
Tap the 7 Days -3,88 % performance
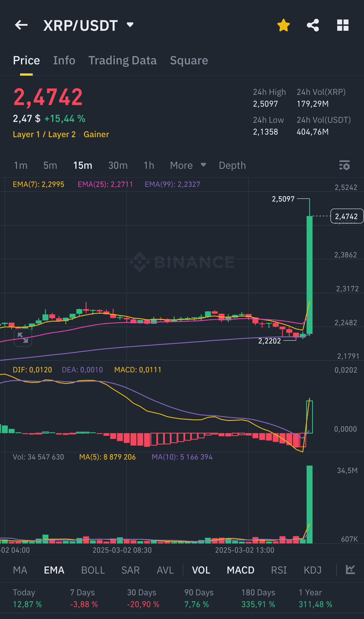pos(84,598)
